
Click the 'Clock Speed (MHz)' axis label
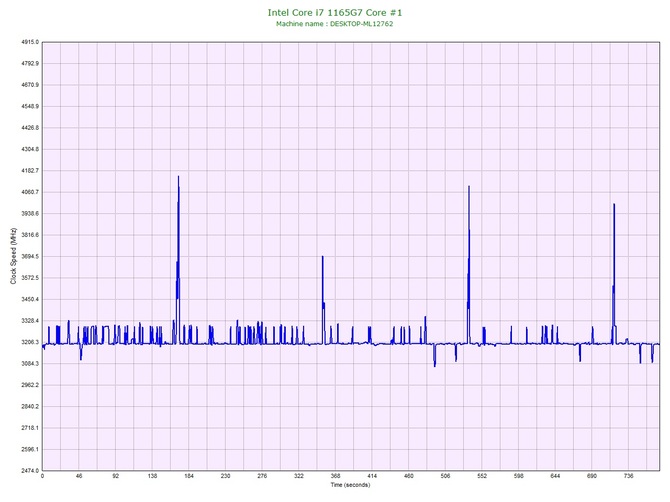point(13,256)
